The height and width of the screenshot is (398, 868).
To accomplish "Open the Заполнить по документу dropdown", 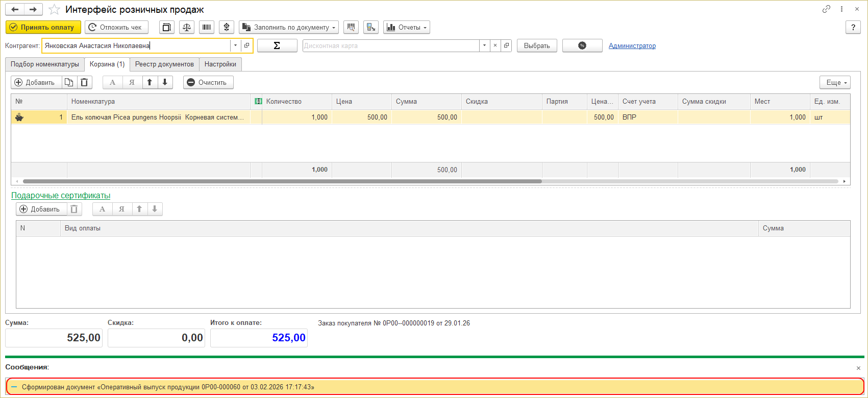I will coord(289,27).
